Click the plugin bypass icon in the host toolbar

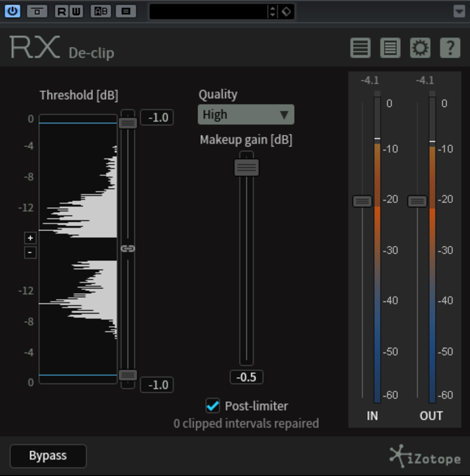coord(38,11)
